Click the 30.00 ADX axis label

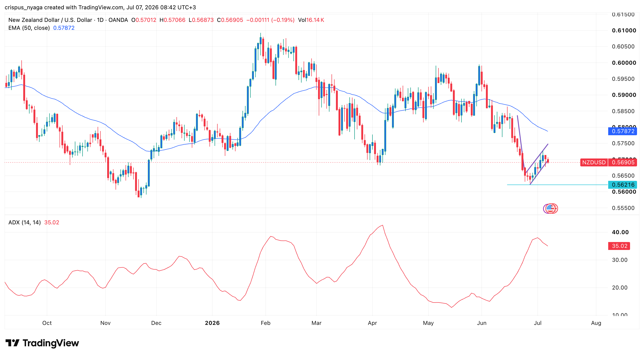coord(620,260)
